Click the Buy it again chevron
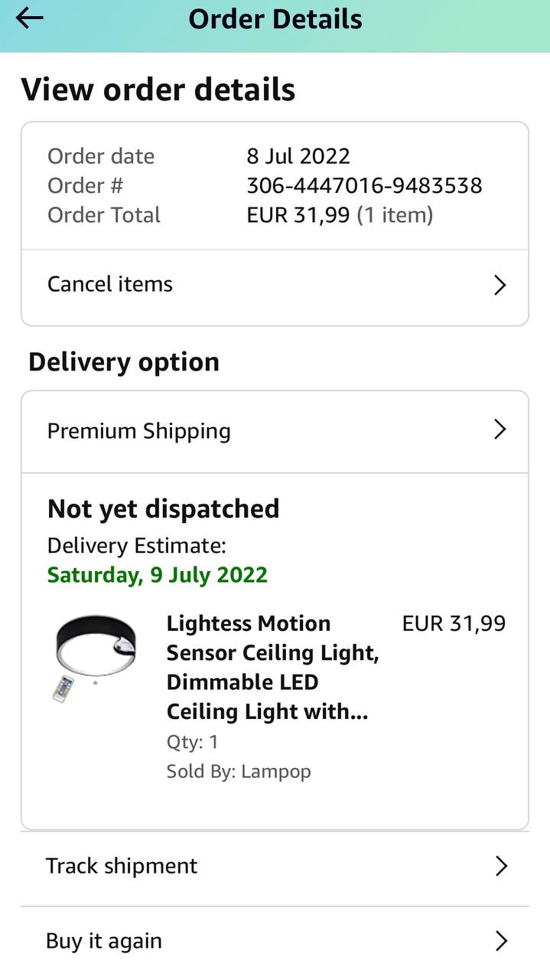Image resolution: width=550 pixels, height=980 pixels. 501,941
